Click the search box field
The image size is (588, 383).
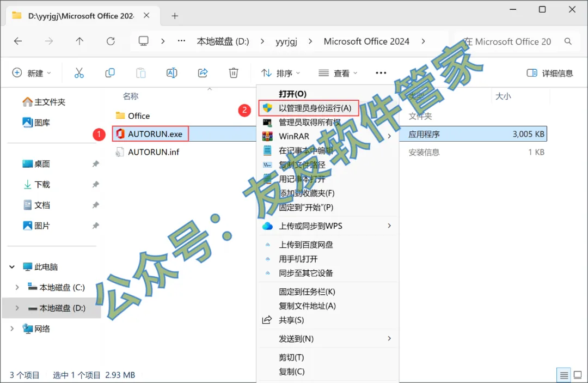coord(516,41)
